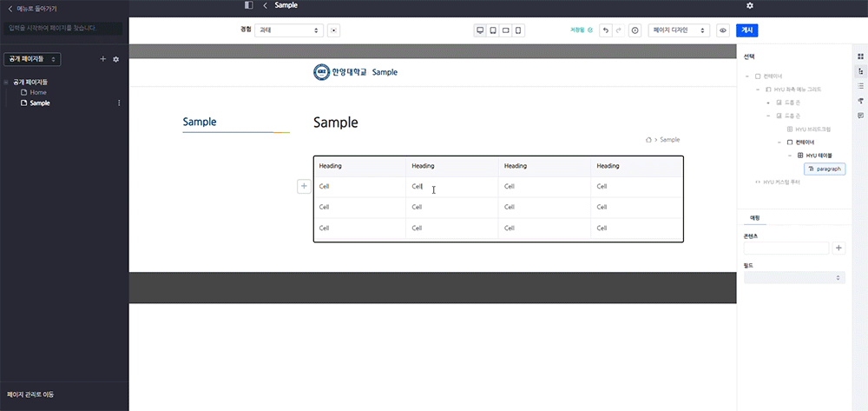Screen dimensions: 868x411
Task: Go back via 메뉴로 돌아가기 link
Action: pyautogui.click(x=35, y=8)
